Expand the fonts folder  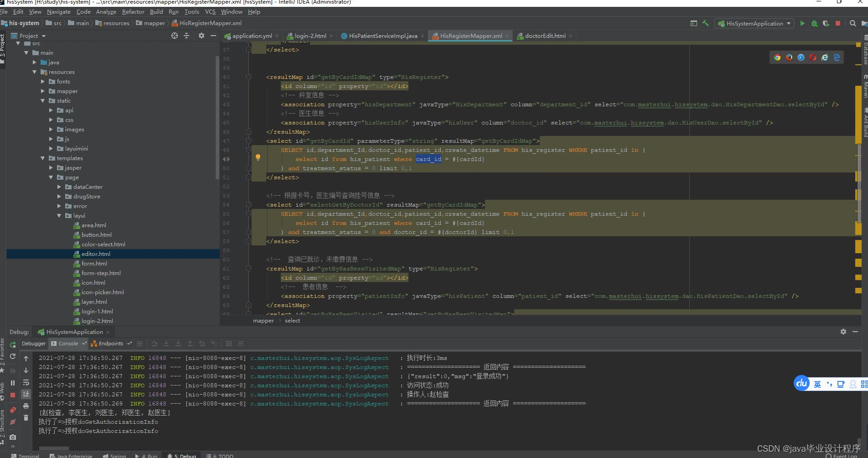tap(43, 82)
